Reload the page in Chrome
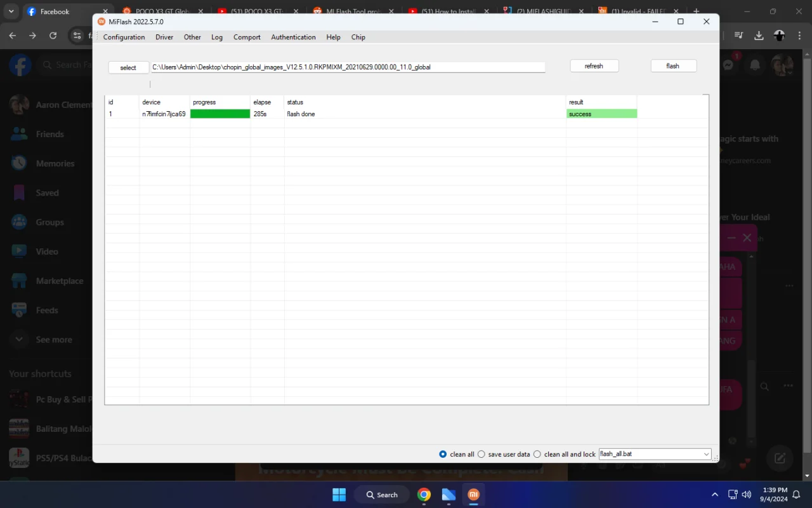Screen dimensions: 812x508 (53, 36)
